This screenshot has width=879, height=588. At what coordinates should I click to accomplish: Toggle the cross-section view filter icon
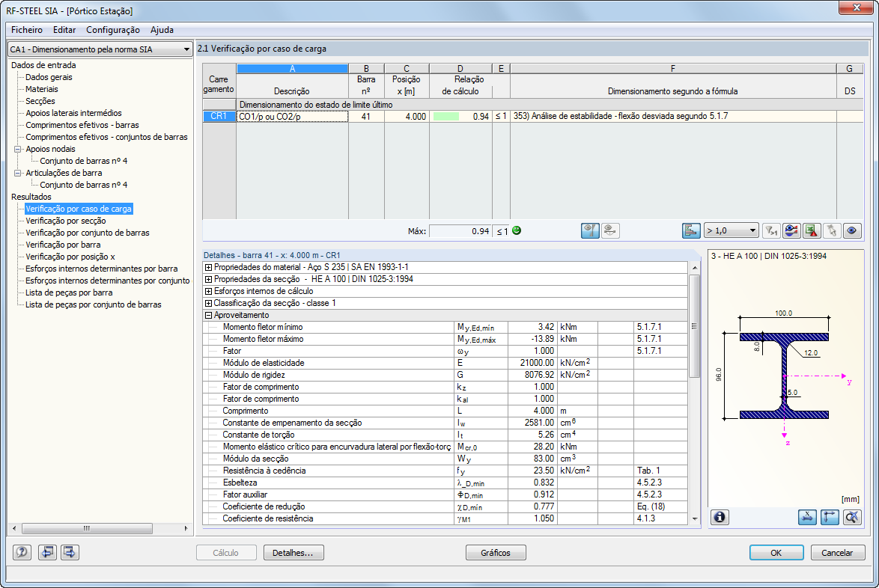pyautogui.click(x=590, y=230)
